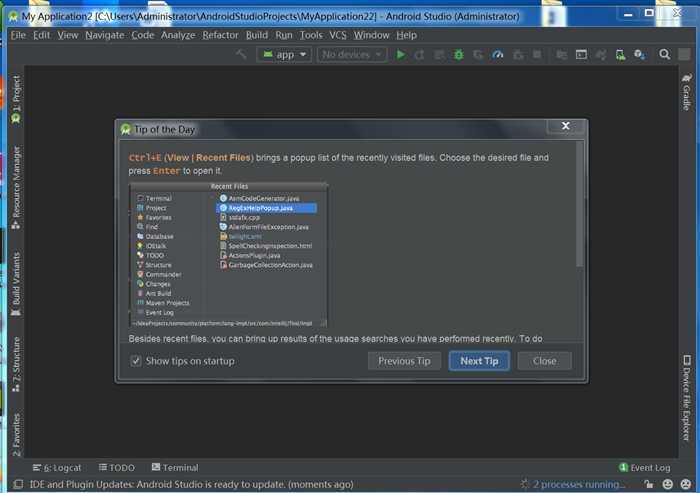Open the Edit menu

click(x=42, y=35)
